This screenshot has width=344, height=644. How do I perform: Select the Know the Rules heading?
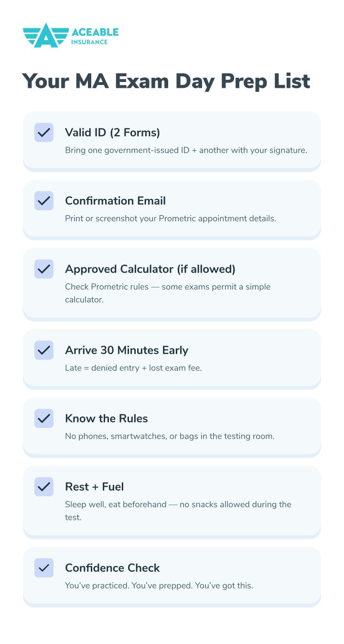(x=106, y=418)
